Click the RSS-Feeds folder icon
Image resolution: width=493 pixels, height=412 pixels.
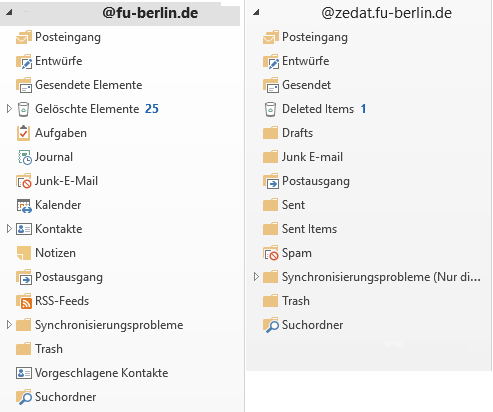(x=24, y=301)
